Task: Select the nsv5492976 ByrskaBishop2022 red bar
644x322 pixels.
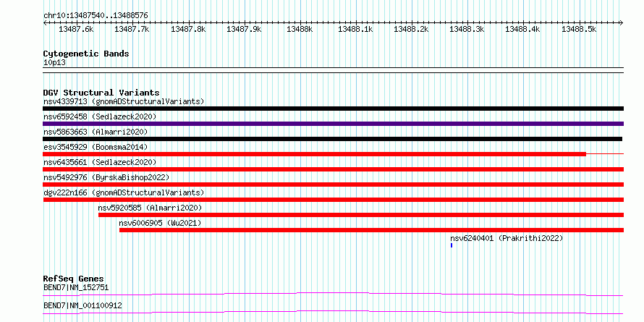Action: pos(333,185)
